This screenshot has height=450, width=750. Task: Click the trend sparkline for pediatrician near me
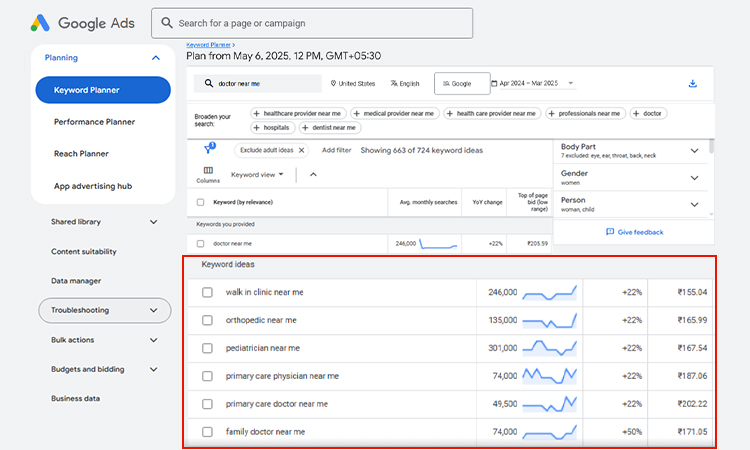[549, 348]
